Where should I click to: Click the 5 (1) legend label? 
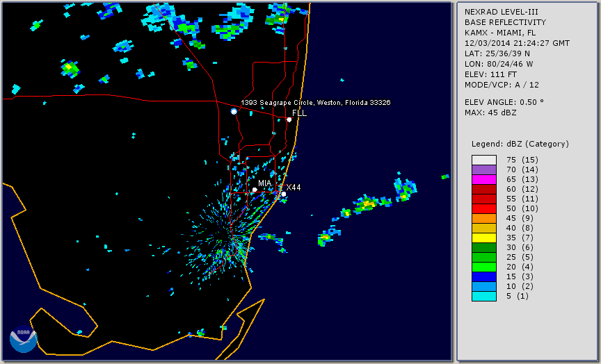pos(518,296)
